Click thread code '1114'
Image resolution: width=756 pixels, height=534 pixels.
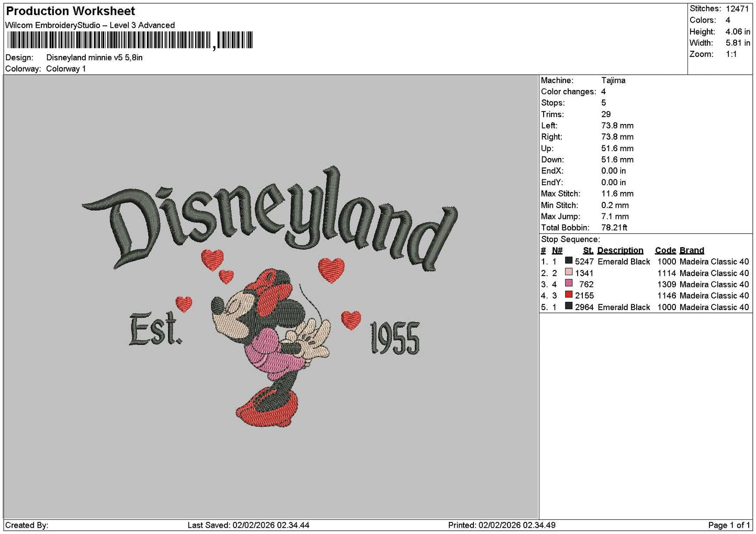click(x=667, y=273)
